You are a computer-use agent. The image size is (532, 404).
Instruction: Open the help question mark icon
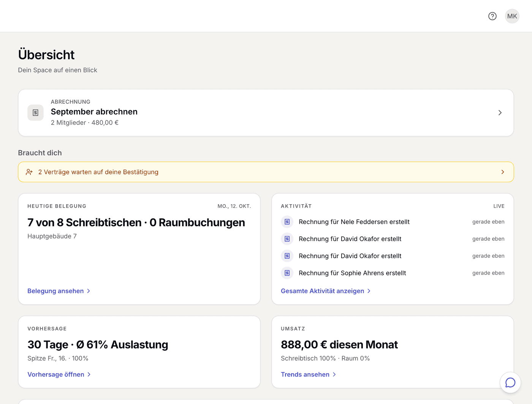coord(492,16)
